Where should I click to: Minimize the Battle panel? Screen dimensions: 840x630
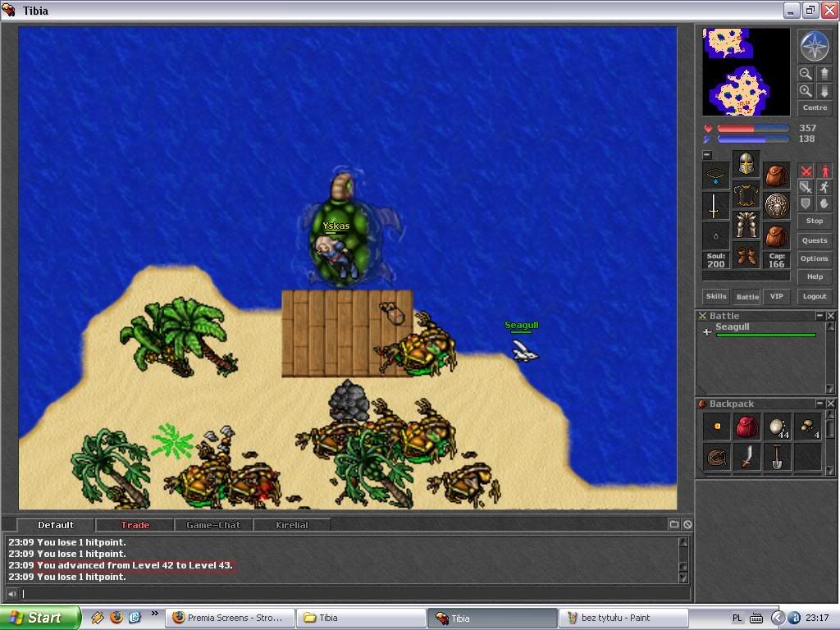click(819, 316)
